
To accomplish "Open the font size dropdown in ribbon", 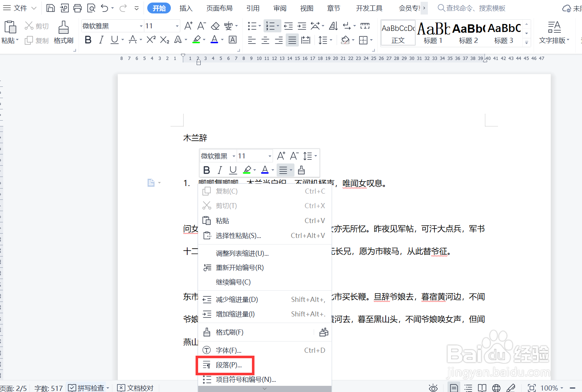I will 177,26.
